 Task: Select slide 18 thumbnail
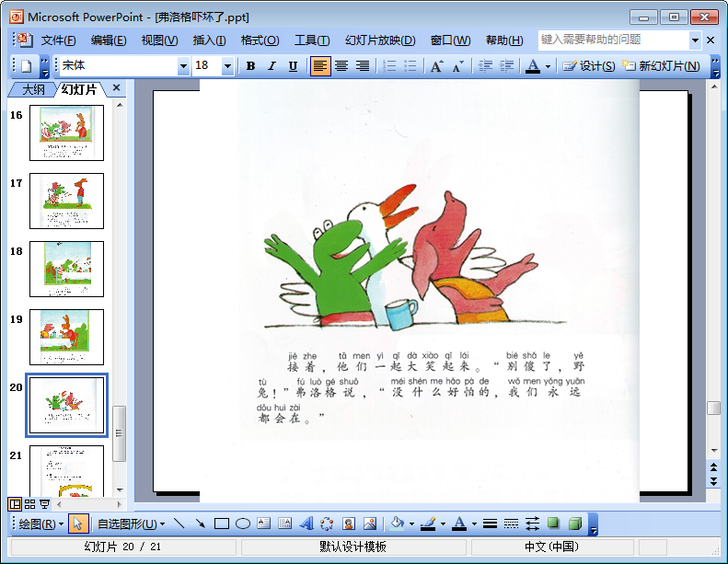pos(67,270)
